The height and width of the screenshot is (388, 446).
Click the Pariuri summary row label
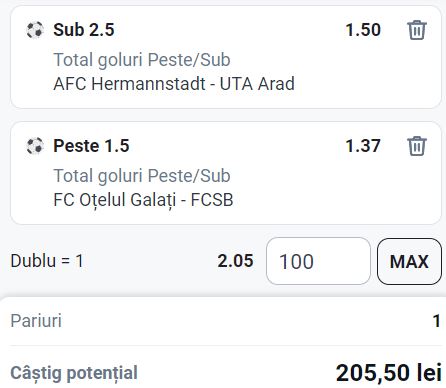click(36, 321)
